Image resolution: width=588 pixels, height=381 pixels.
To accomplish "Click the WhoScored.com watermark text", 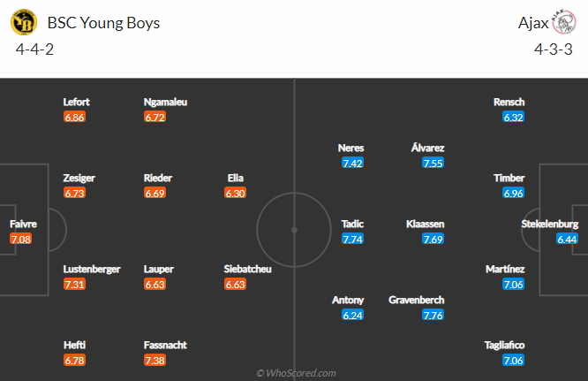I will pos(295,373).
